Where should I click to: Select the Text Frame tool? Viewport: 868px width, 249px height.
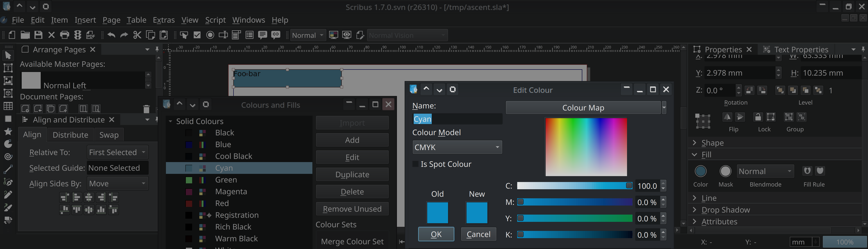pyautogui.click(x=8, y=68)
